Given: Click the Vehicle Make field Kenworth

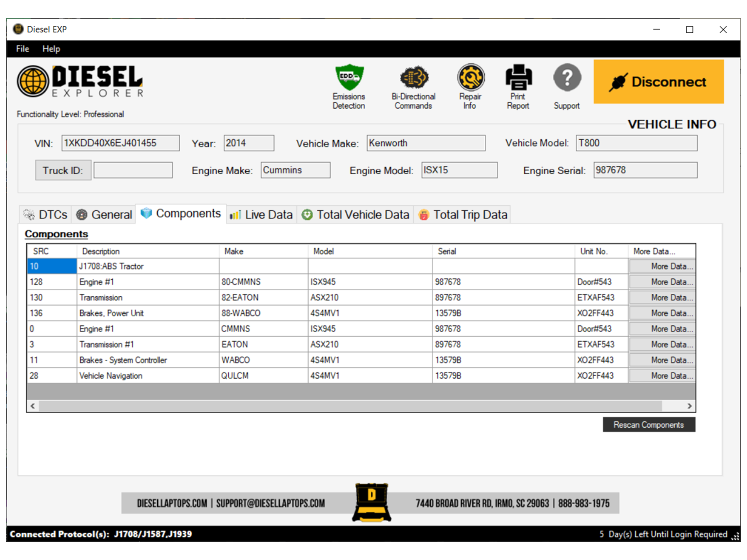Looking at the screenshot, I should (x=426, y=143).
